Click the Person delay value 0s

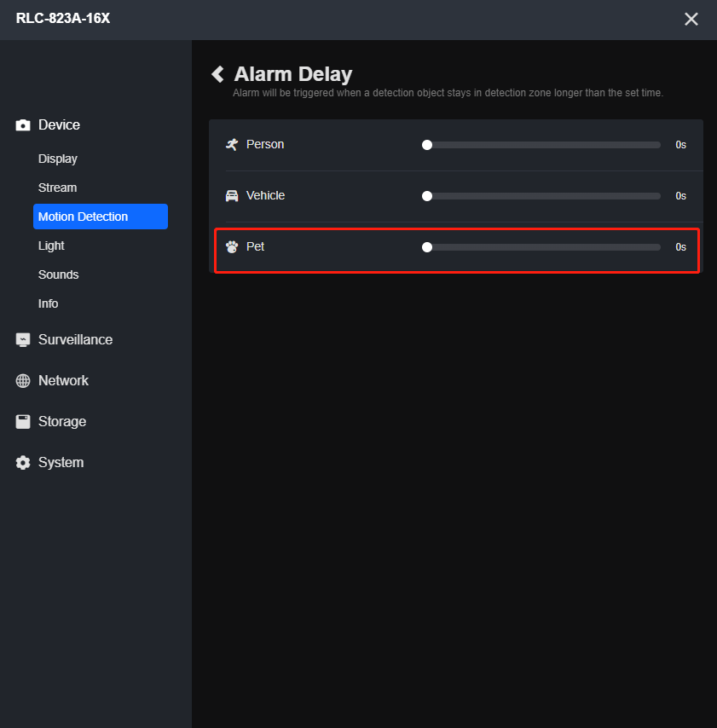coord(681,145)
